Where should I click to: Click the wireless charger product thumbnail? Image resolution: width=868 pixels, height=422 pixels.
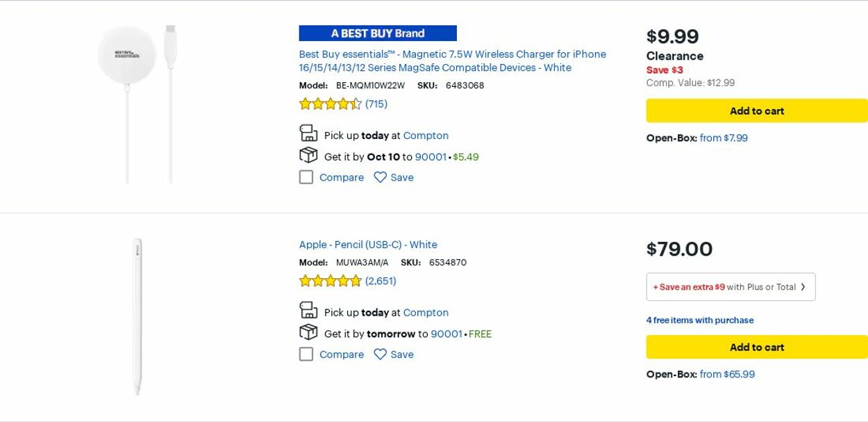137,104
